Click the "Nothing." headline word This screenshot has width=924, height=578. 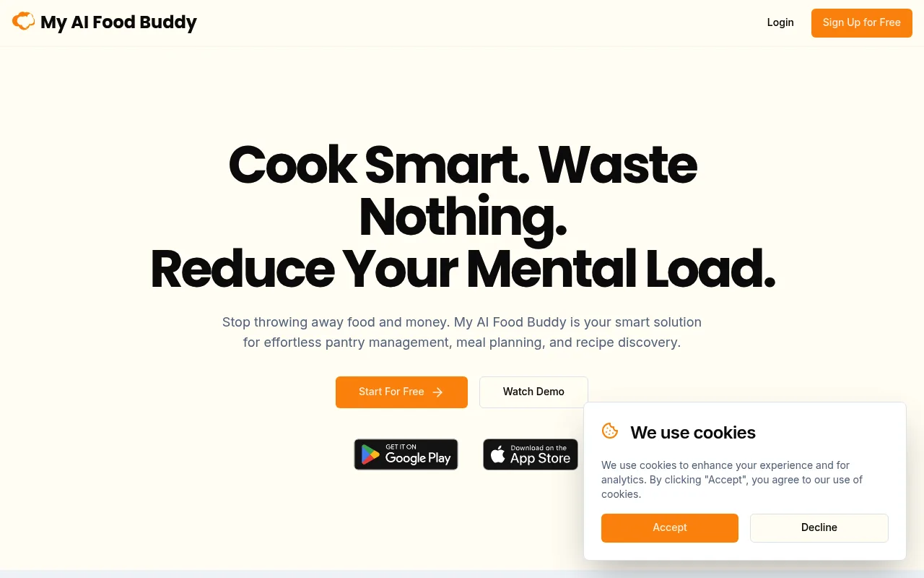click(x=463, y=217)
